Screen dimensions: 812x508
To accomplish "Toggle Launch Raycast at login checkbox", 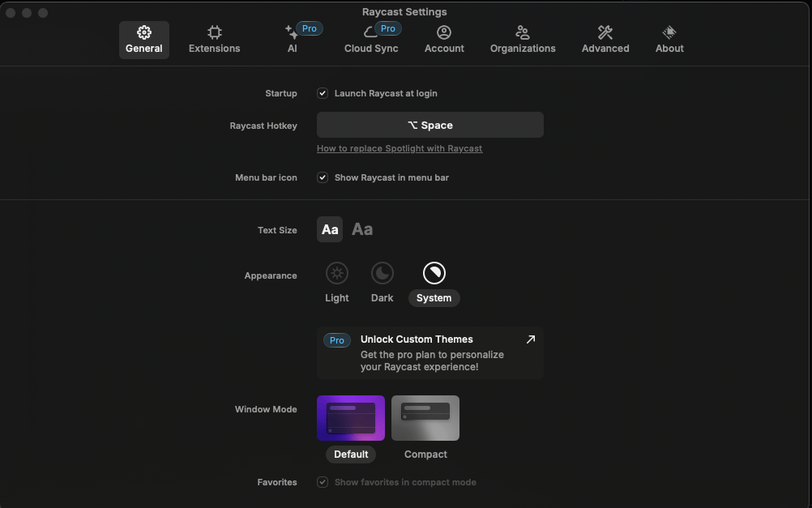I will (x=322, y=93).
